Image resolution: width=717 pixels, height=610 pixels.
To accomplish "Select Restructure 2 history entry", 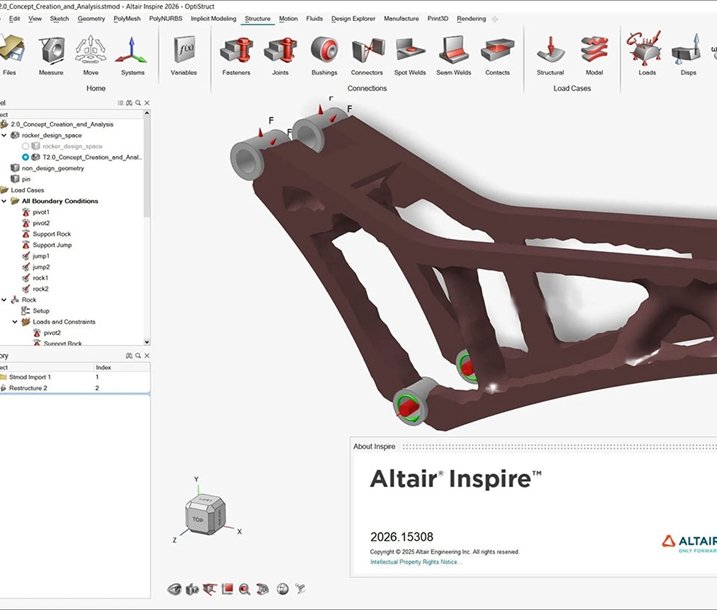I will click(x=28, y=388).
